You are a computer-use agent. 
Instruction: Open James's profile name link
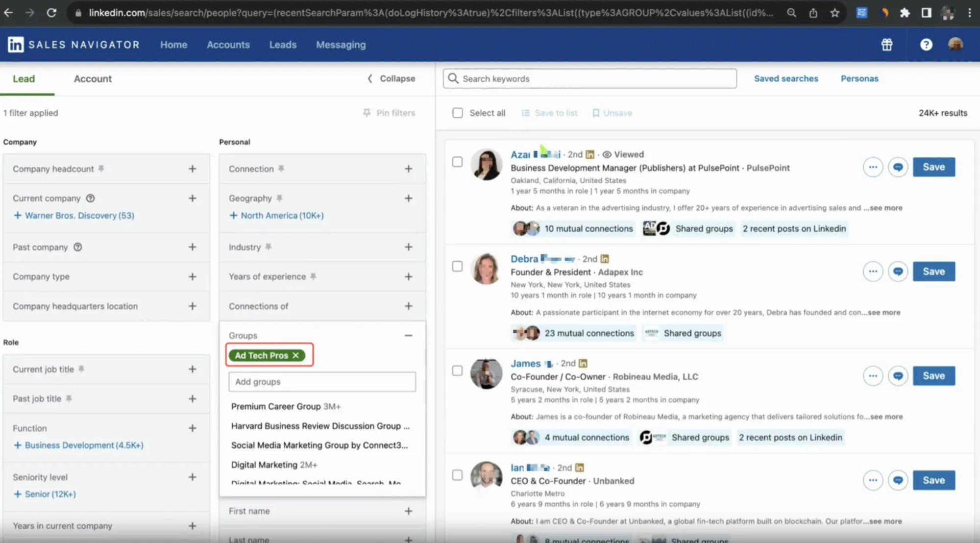(x=532, y=364)
